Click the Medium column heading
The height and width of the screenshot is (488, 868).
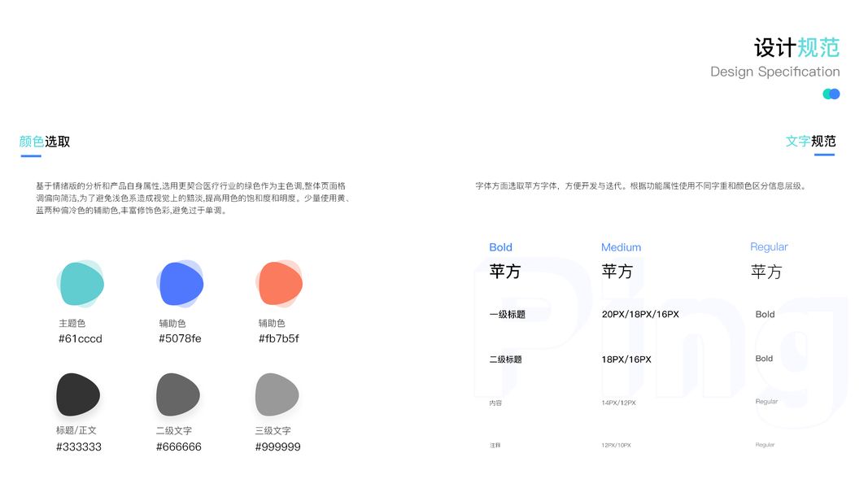(x=622, y=247)
